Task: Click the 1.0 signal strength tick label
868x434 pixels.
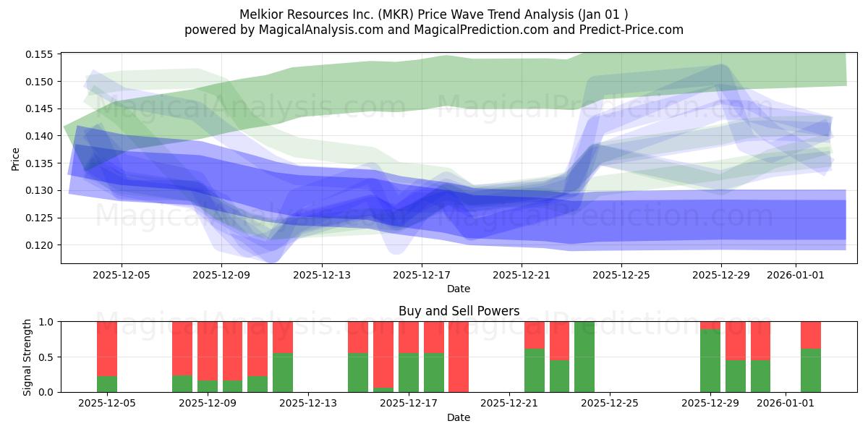Action: 47,321
